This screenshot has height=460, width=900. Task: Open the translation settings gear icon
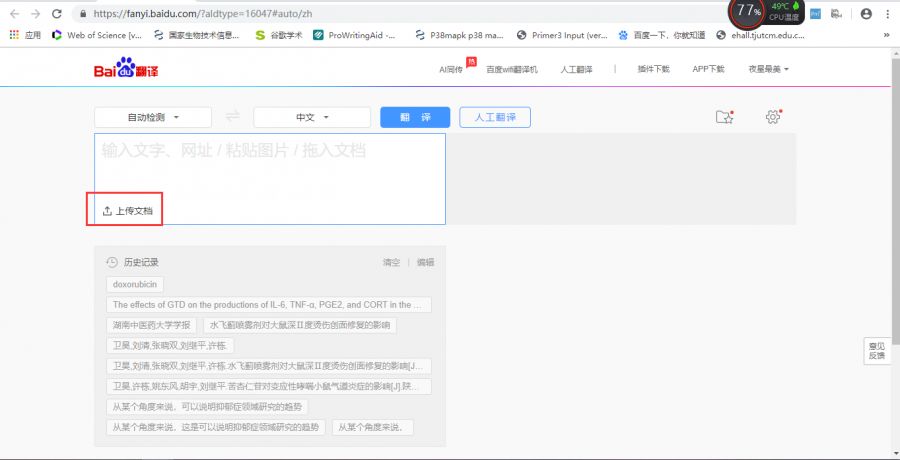click(773, 117)
